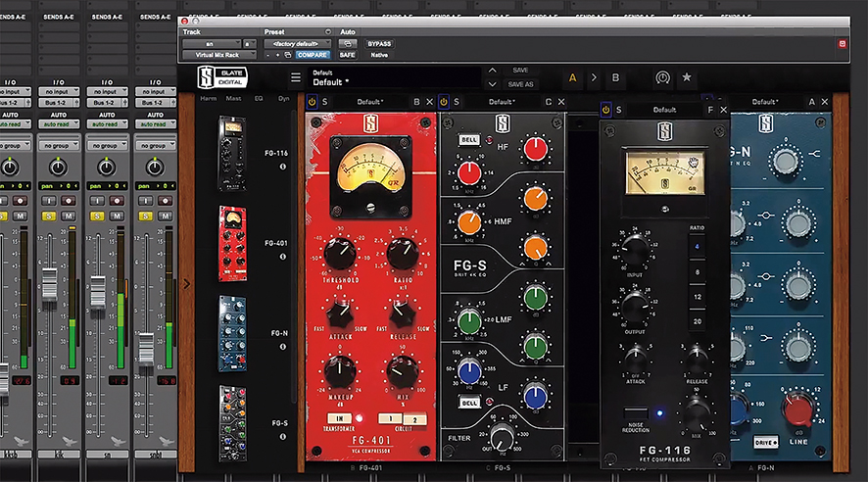Open the Slate Digital hamburger menu
868x482 pixels.
tap(296, 77)
